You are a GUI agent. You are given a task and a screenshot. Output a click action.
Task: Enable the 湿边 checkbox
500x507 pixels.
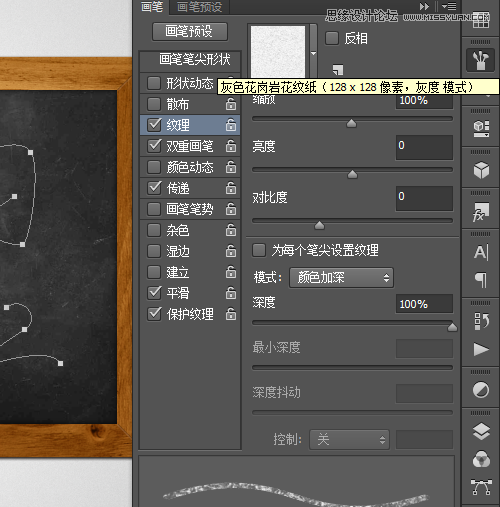(x=154, y=251)
